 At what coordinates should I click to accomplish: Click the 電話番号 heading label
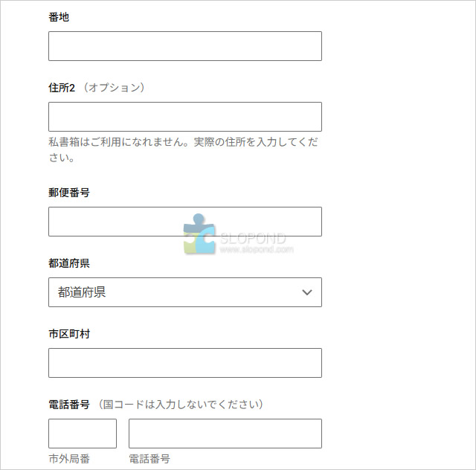click(x=69, y=405)
